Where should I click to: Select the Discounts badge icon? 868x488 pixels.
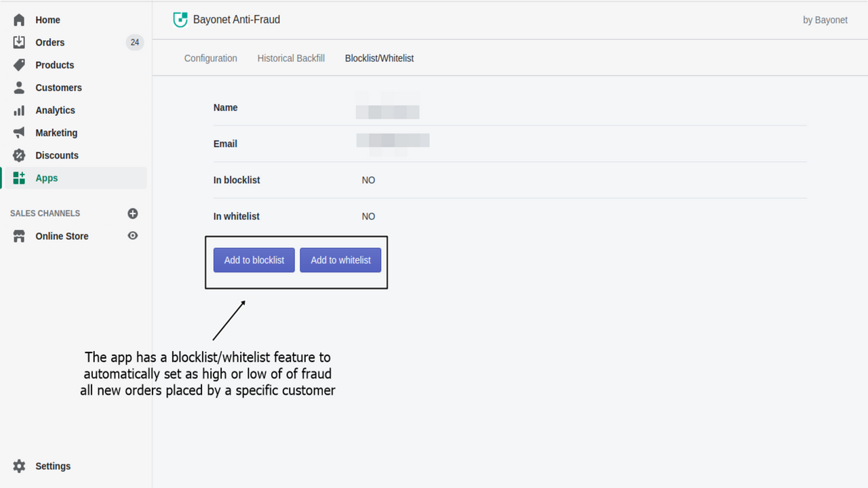[x=18, y=155]
